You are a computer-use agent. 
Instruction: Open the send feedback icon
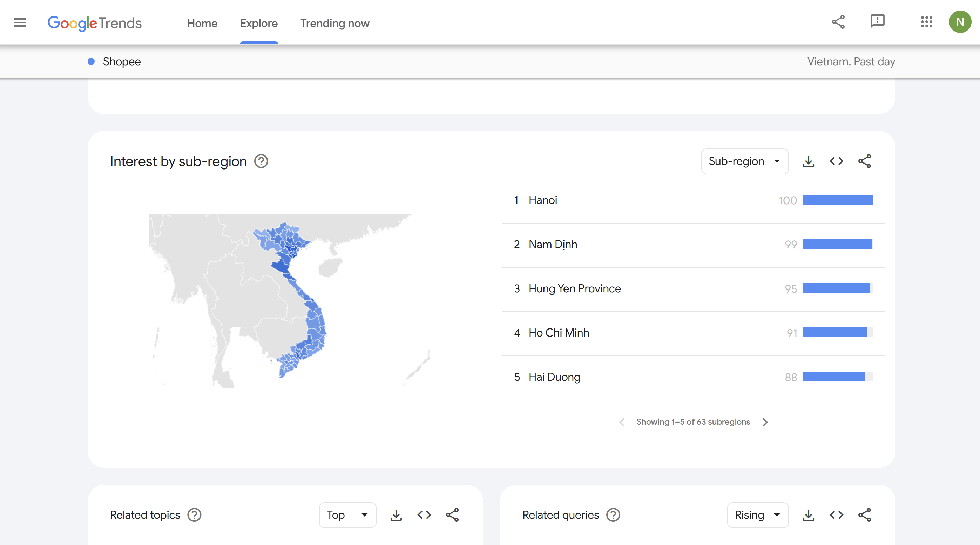[x=877, y=21]
